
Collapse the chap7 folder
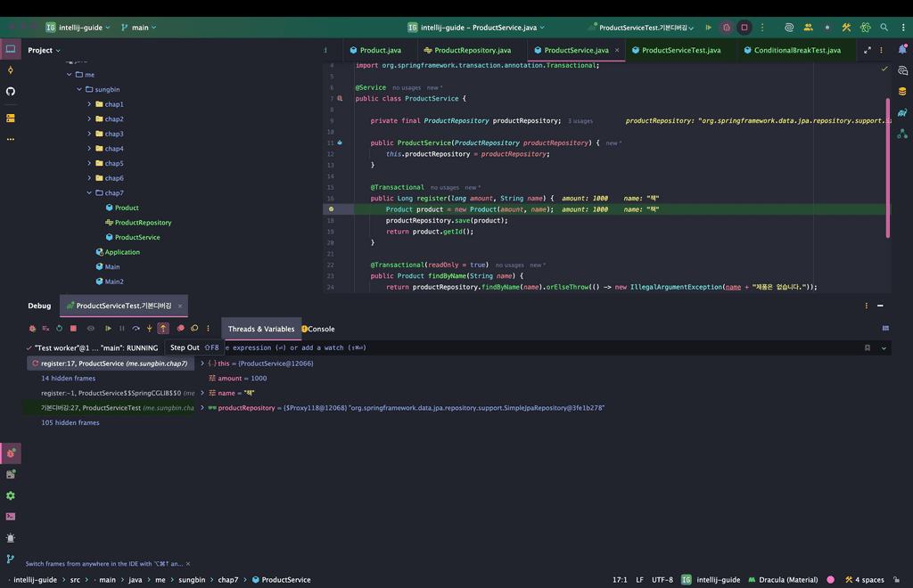89,193
